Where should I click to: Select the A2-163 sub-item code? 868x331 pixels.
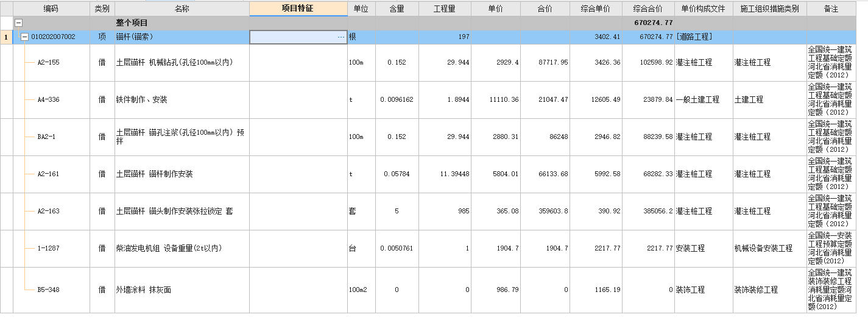[48, 211]
